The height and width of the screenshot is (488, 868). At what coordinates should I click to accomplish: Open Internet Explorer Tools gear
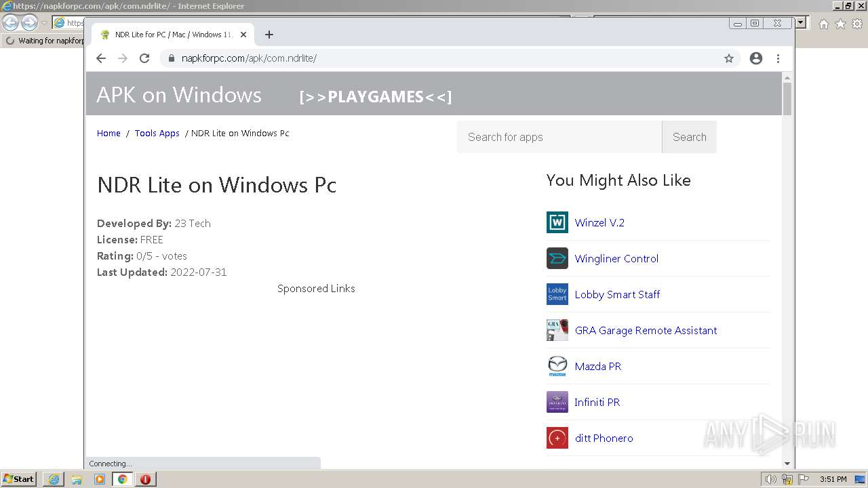coord(857,24)
